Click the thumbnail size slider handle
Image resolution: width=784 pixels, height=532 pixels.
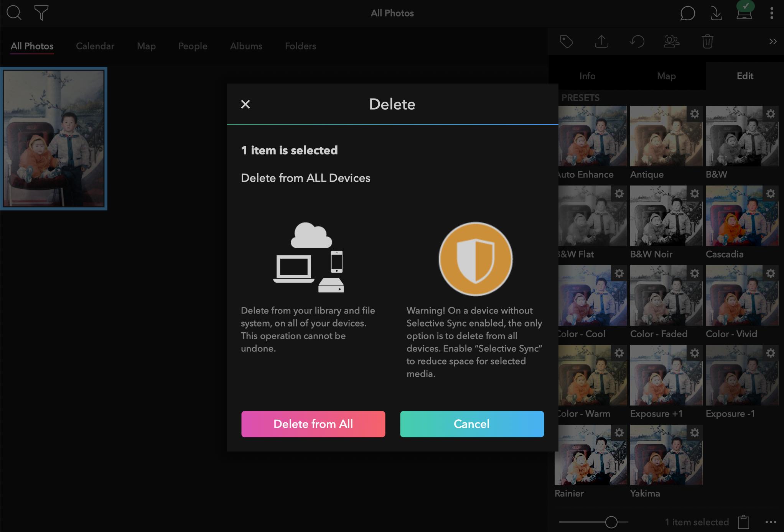point(611,522)
